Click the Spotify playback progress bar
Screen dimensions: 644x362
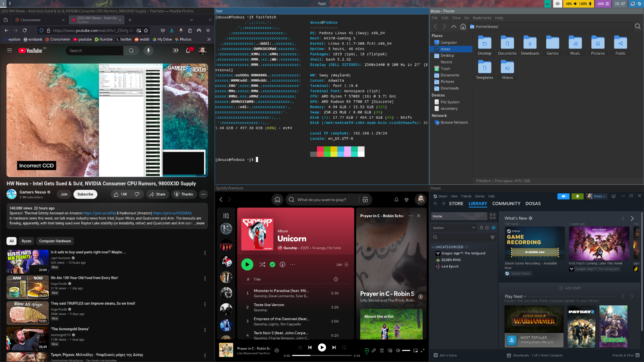click(x=321, y=356)
